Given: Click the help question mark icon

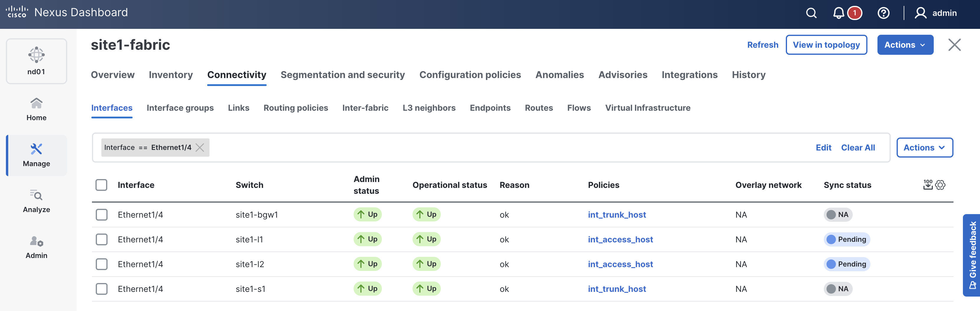Looking at the screenshot, I should pos(883,13).
